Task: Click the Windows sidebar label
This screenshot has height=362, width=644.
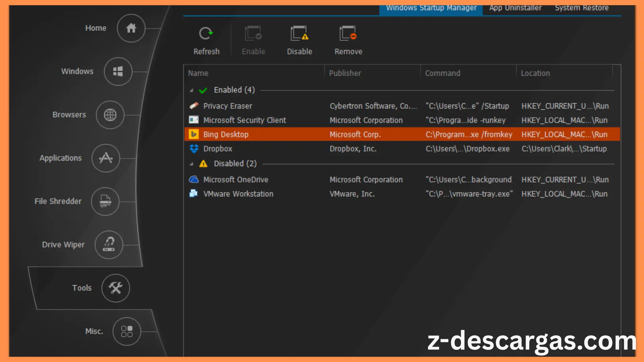Action: (x=77, y=71)
